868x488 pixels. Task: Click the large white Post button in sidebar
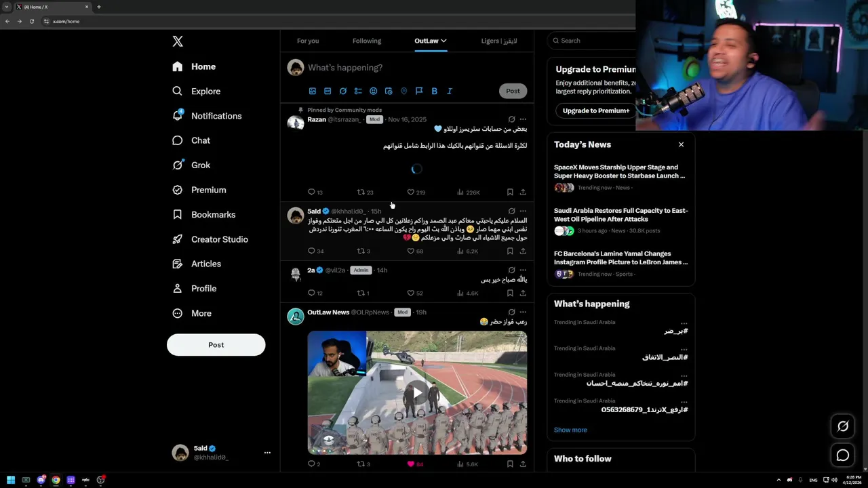coord(216,345)
